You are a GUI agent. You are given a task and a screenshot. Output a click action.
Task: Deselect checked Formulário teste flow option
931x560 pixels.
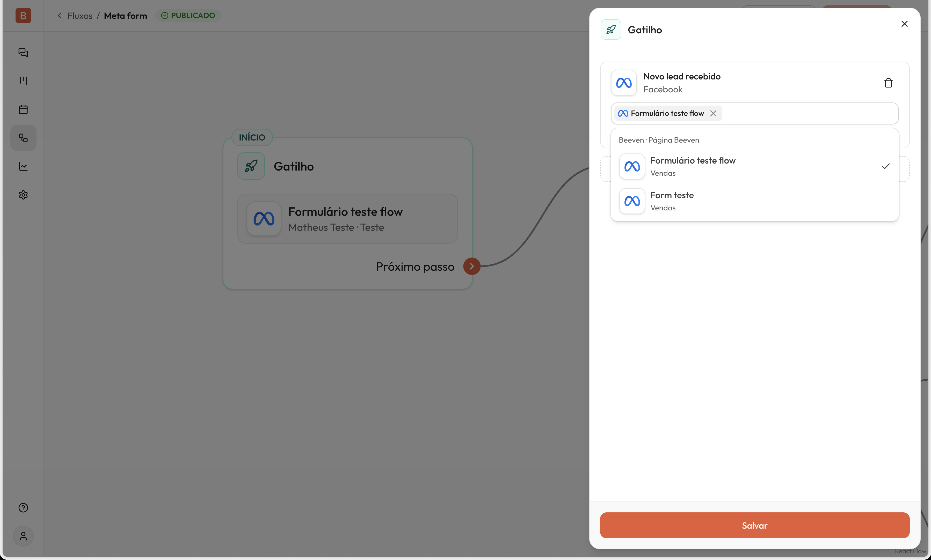755,166
